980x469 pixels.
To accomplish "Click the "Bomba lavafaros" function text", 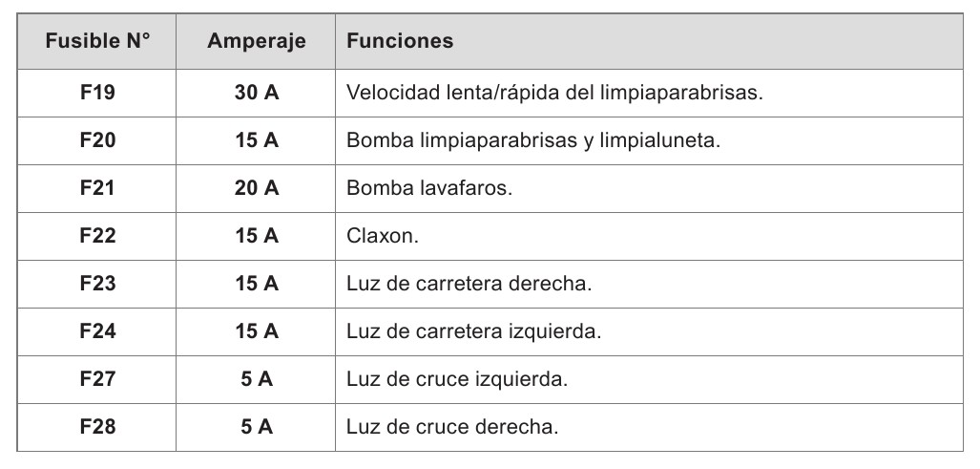I will coord(429,189).
